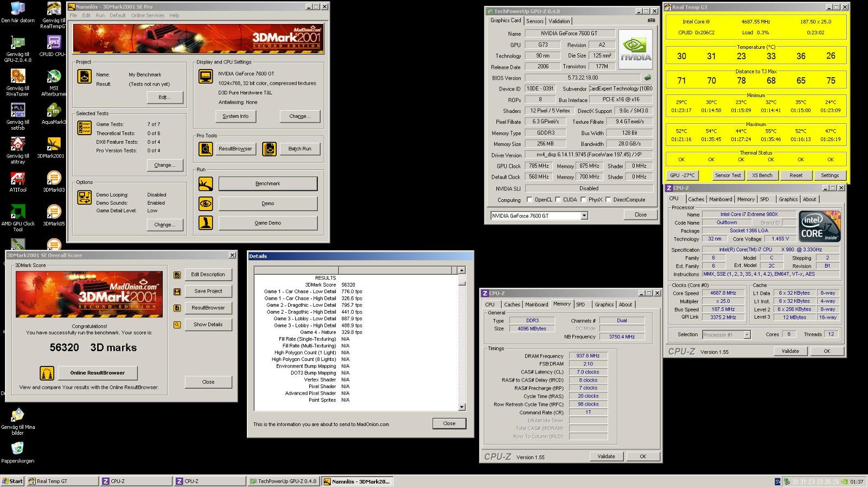This screenshot has width=868, height=488.
Task: Open Papperskorgen recycle bin
Action: [17, 452]
